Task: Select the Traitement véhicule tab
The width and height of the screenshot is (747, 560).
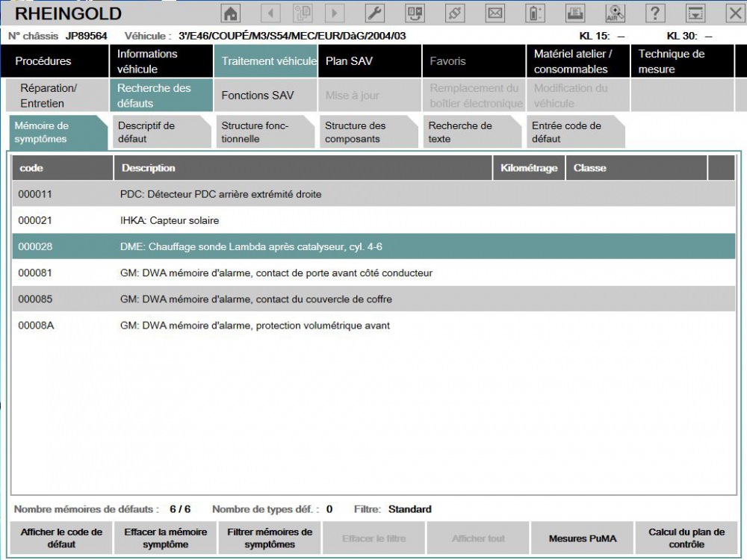Action: [266, 61]
